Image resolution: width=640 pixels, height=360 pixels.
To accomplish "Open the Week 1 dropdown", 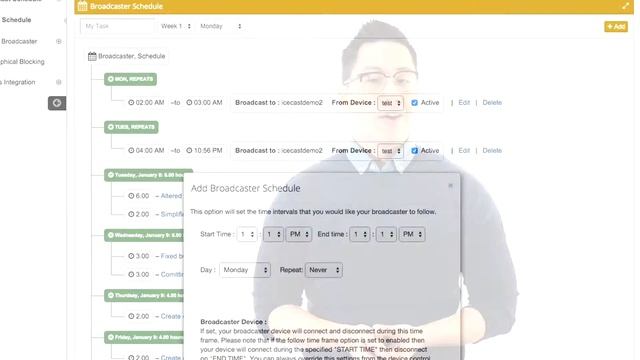I will pyautogui.click(x=176, y=26).
